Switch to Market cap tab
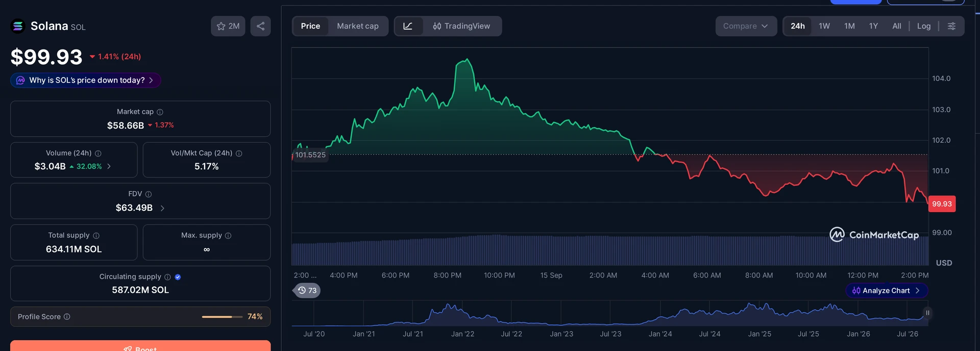Screen dimensions: 980x351 (358, 26)
